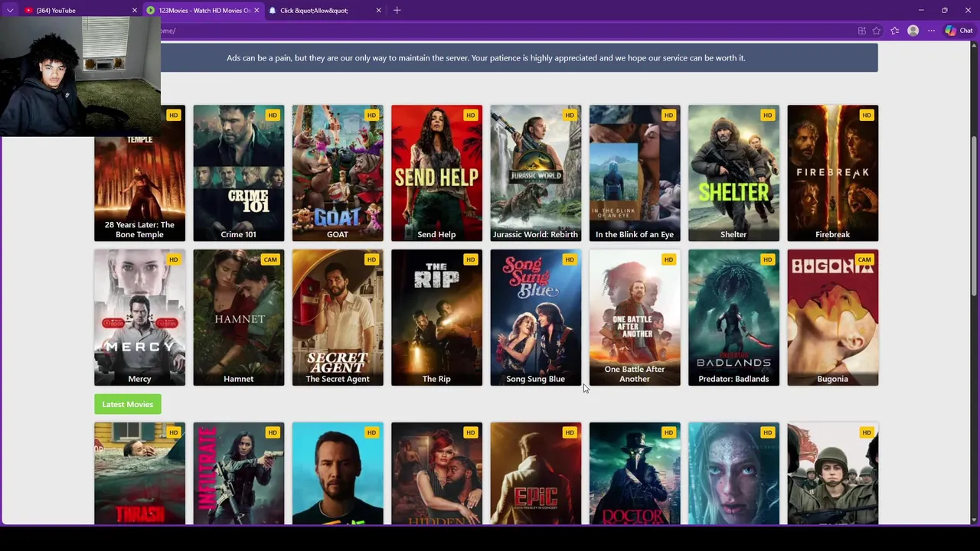Open the Copilot Chat button
Viewport: 980px width, 551px height.
coord(959,31)
